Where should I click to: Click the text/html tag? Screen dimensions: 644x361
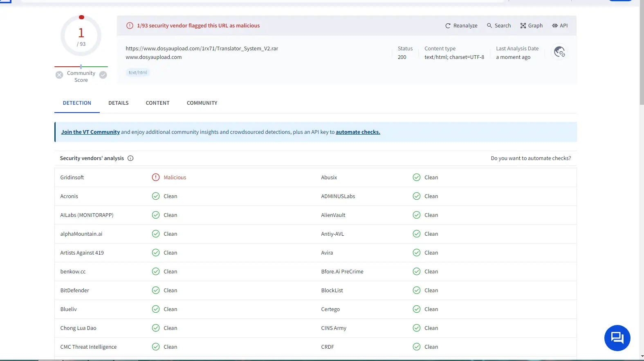[x=138, y=72]
